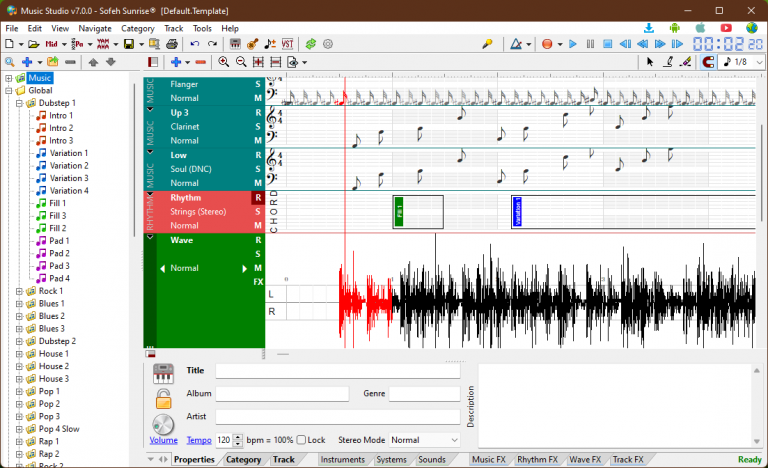Open the 1/8 note length dropdown

[743, 62]
